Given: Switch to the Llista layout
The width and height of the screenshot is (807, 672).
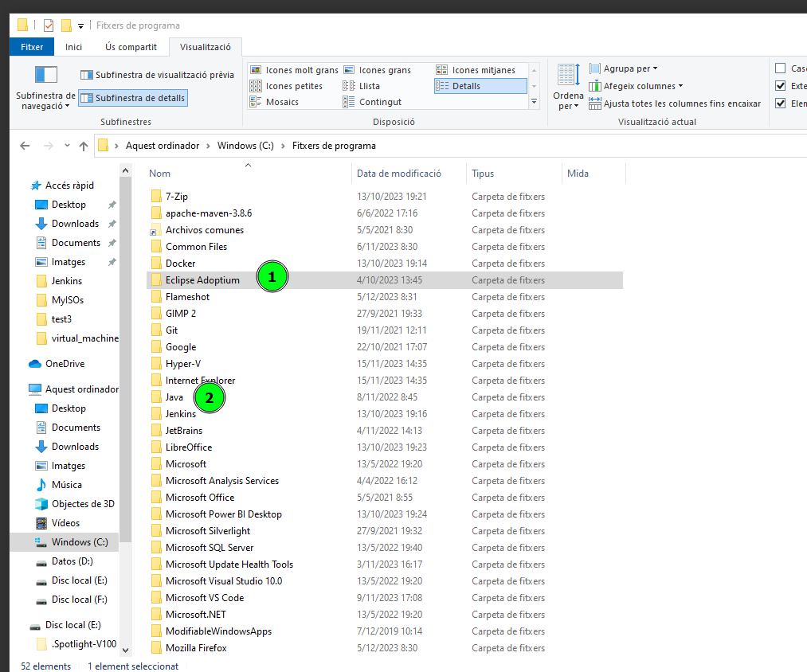Looking at the screenshot, I should tap(362, 86).
